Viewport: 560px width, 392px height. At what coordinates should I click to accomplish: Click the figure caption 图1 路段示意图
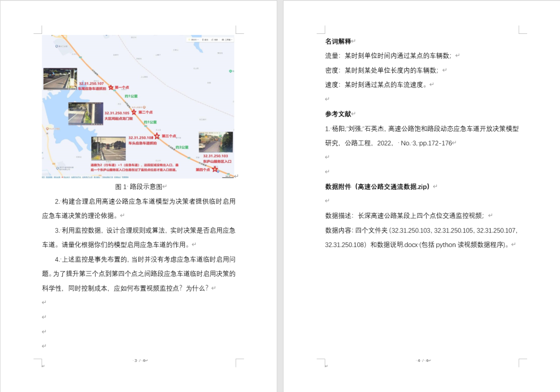(x=139, y=186)
